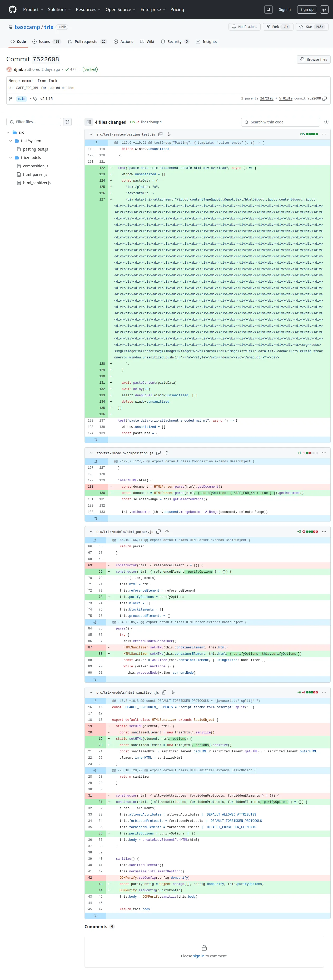This screenshot has height=980, width=333.
Task: Focus the Filter files input
Action: coord(33,122)
